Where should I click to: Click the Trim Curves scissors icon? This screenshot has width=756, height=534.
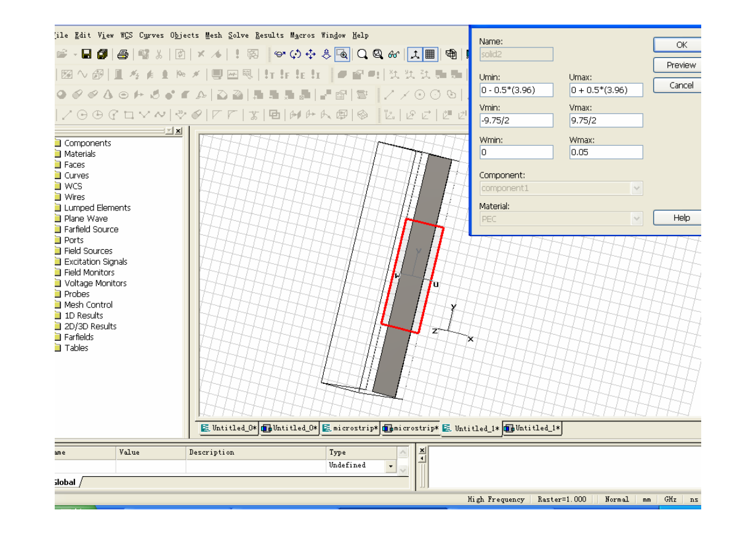tap(254, 114)
